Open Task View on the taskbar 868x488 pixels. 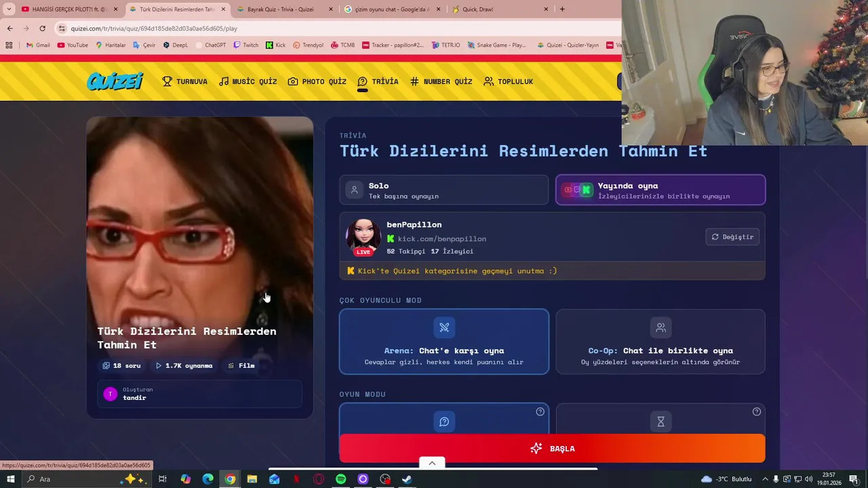(x=163, y=479)
